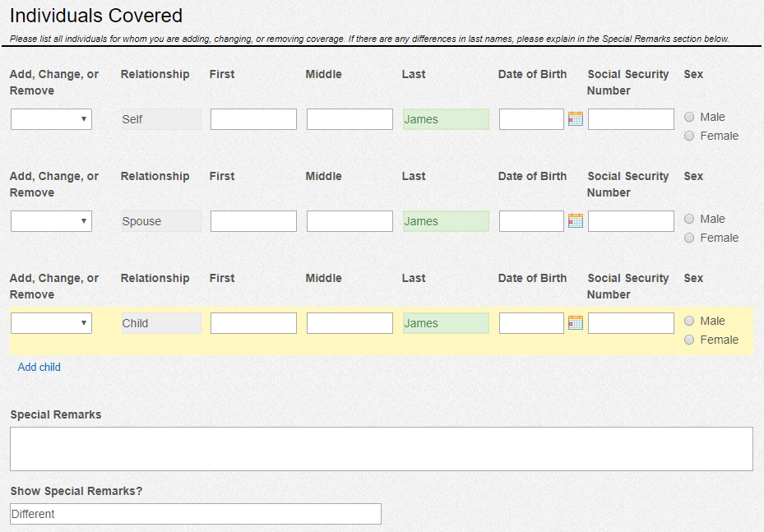Image resolution: width=764 pixels, height=532 pixels.
Task: Focus the Date of Birth field for Self
Action: point(531,119)
